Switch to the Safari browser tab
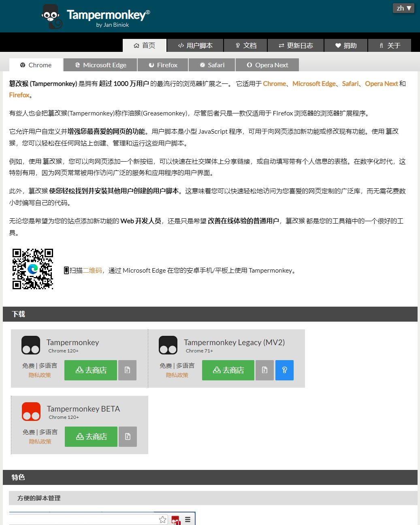The width and height of the screenshot is (420, 525). [212, 65]
